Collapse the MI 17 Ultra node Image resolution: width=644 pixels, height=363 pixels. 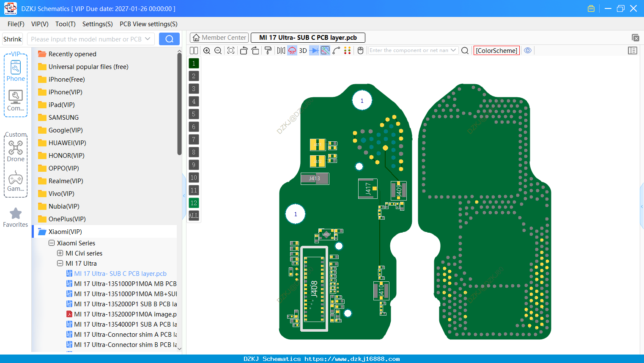[x=60, y=263]
